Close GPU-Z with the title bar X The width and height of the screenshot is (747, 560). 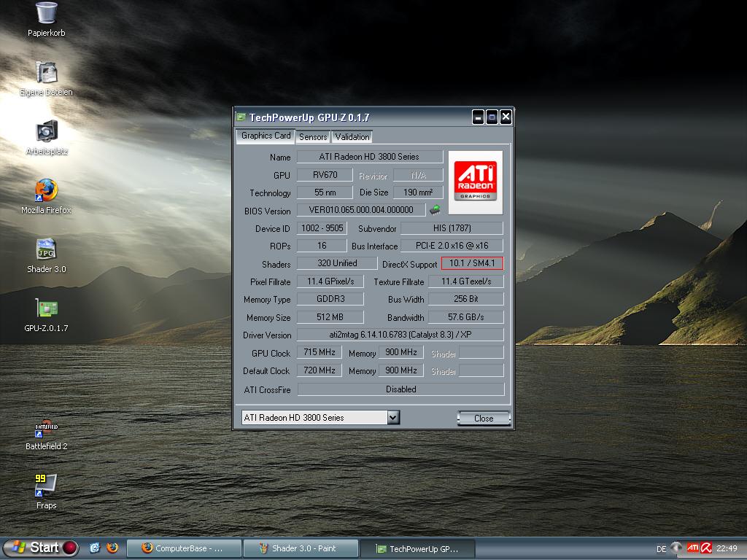pyautogui.click(x=506, y=117)
